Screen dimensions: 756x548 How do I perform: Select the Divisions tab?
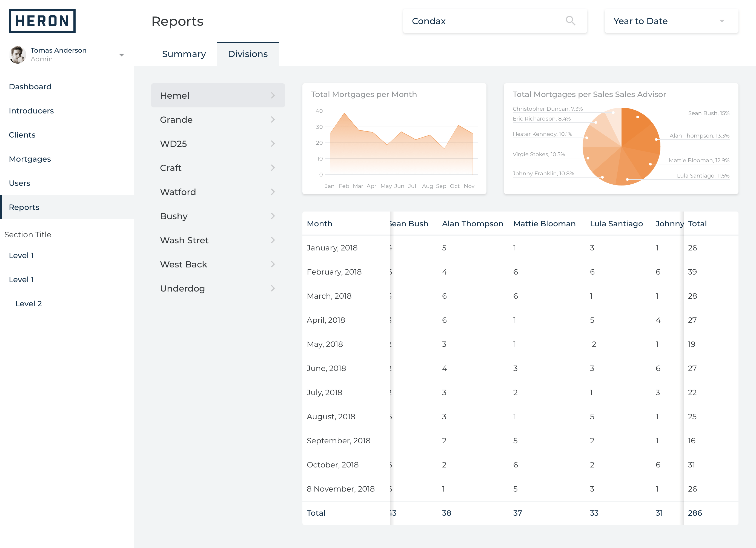(x=248, y=54)
